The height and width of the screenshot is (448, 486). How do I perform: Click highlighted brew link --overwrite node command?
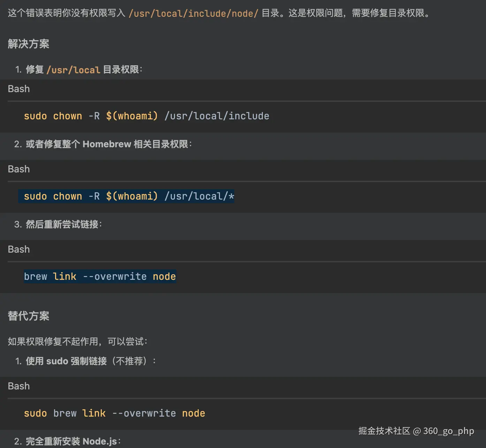(x=100, y=276)
